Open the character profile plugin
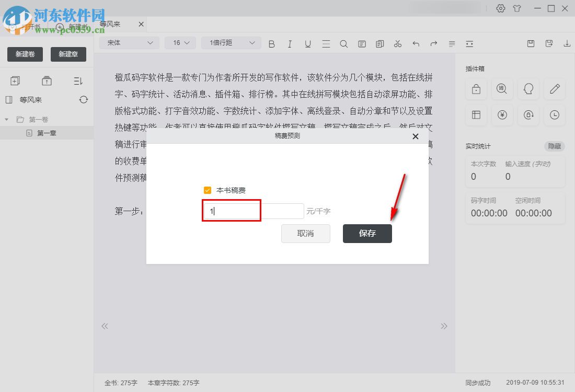The height and width of the screenshot is (392, 575). [528, 89]
